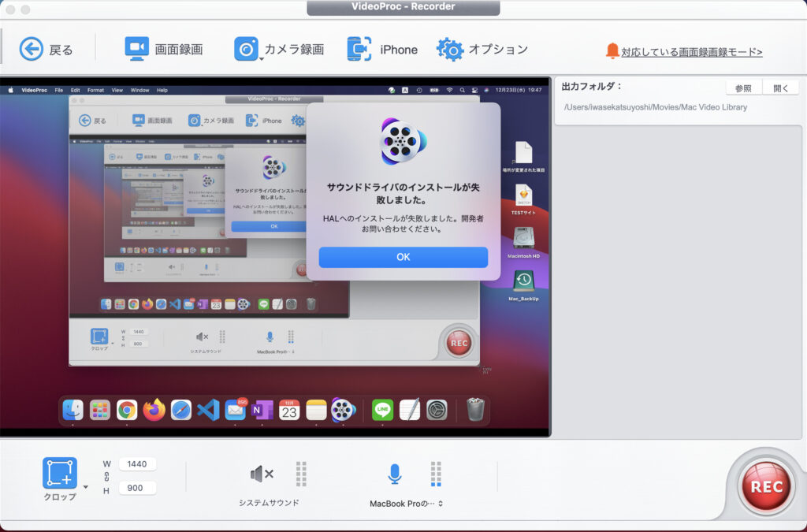The height and width of the screenshot is (532, 807).
Task: Open the VideoProc menu in the menu bar
Action: click(34, 90)
